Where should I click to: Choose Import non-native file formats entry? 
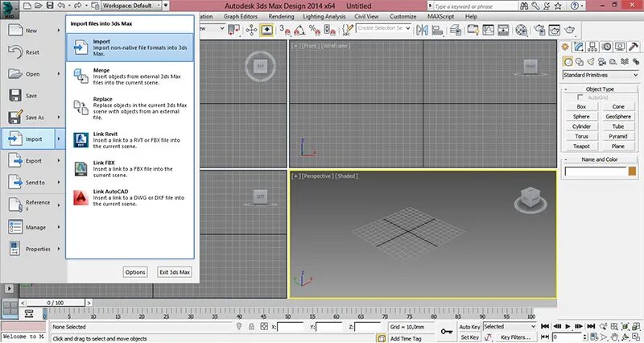[x=130, y=48]
